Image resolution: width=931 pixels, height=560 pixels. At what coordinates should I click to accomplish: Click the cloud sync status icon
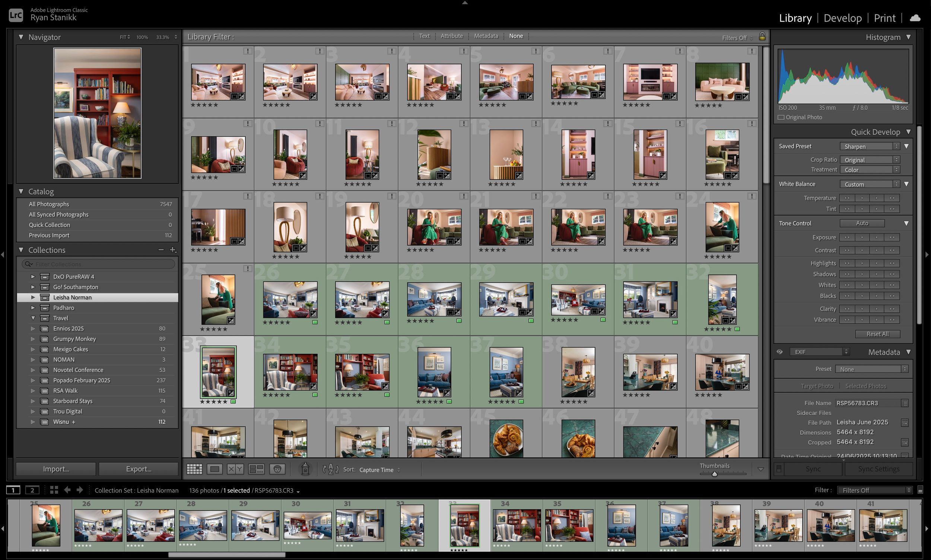point(915,18)
